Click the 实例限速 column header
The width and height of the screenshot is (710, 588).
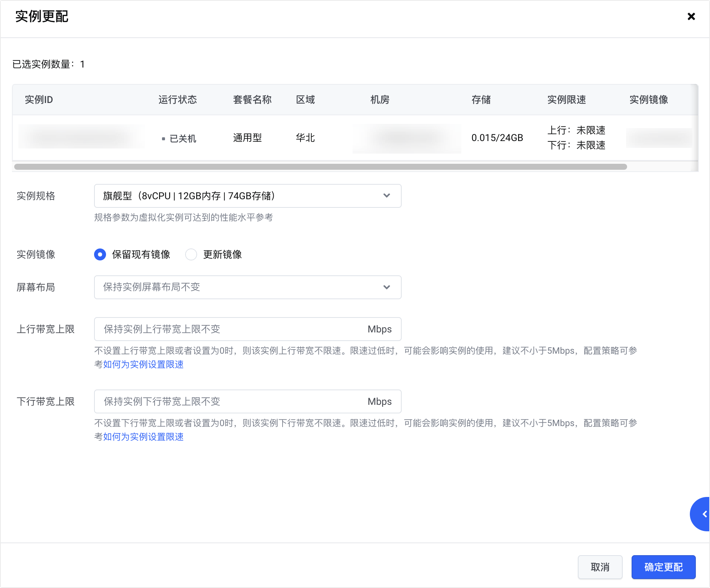[566, 100]
